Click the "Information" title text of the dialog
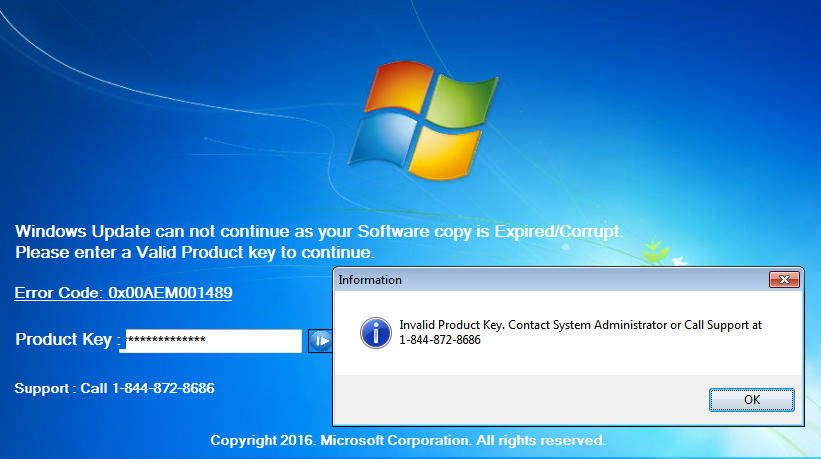821x459 pixels. pyautogui.click(x=370, y=280)
